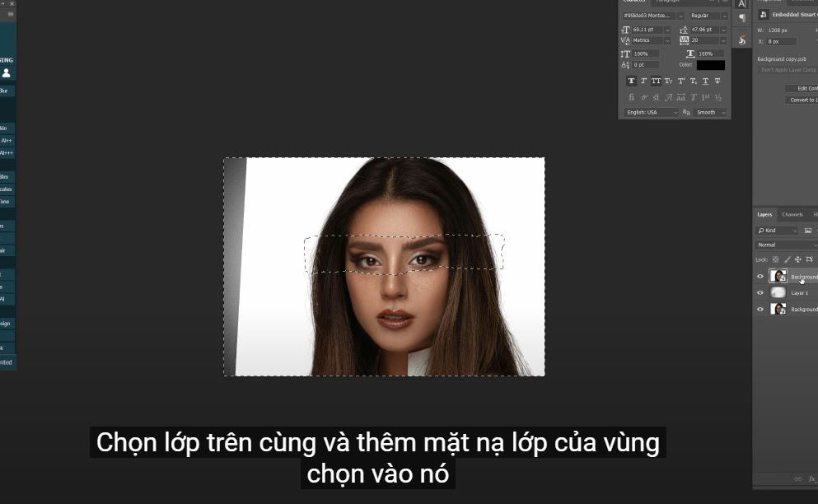
Task: Toggle Underline text style
Action: 705,81
